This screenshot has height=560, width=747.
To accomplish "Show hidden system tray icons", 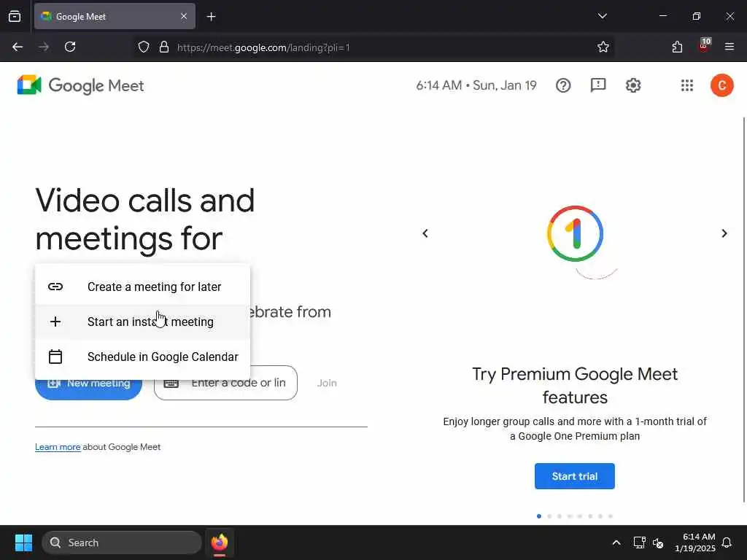I will [x=616, y=542].
